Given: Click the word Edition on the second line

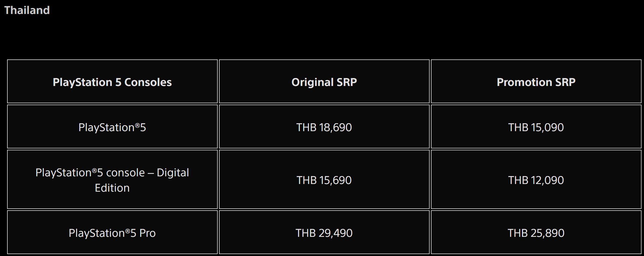Looking at the screenshot, I should tap(112, 188).
